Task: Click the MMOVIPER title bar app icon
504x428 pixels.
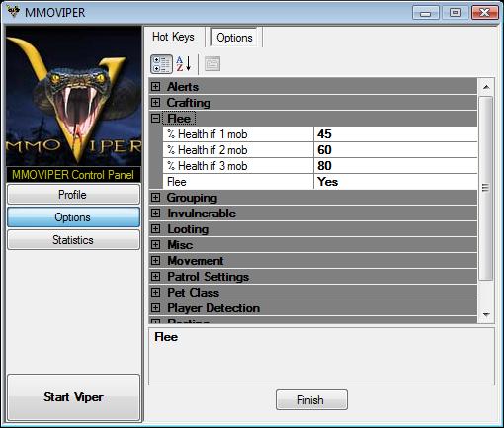Action: pos(14,12)
